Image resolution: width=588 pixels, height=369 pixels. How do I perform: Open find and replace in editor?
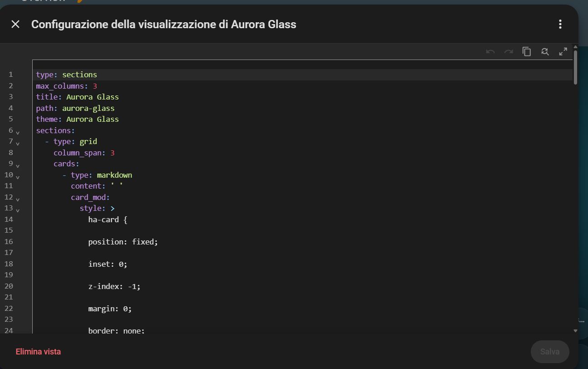(x=545, y=51)
